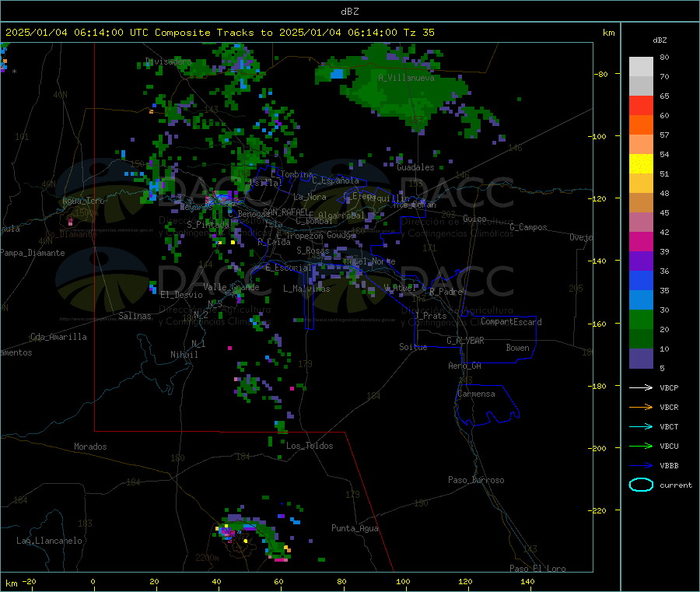Viewport: 700px width, 592px height.
Task: Click the white VBCP arrow legend icon
Action: (x=641, y=387)
